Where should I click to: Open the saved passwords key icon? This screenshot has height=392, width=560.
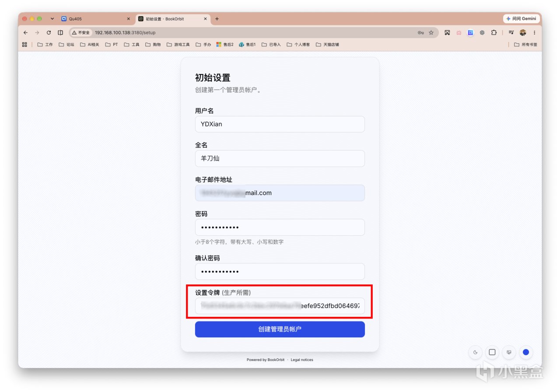(x=421, y=32)
